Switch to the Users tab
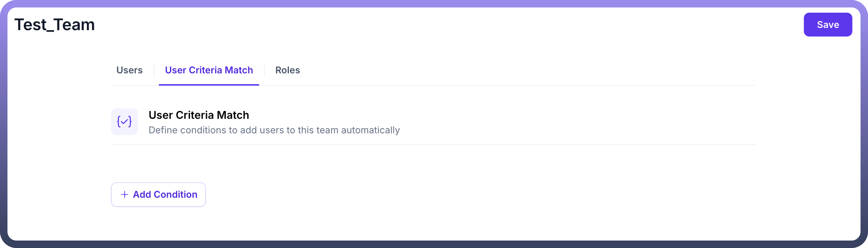 pyautogui.click(x=129, y=70)
